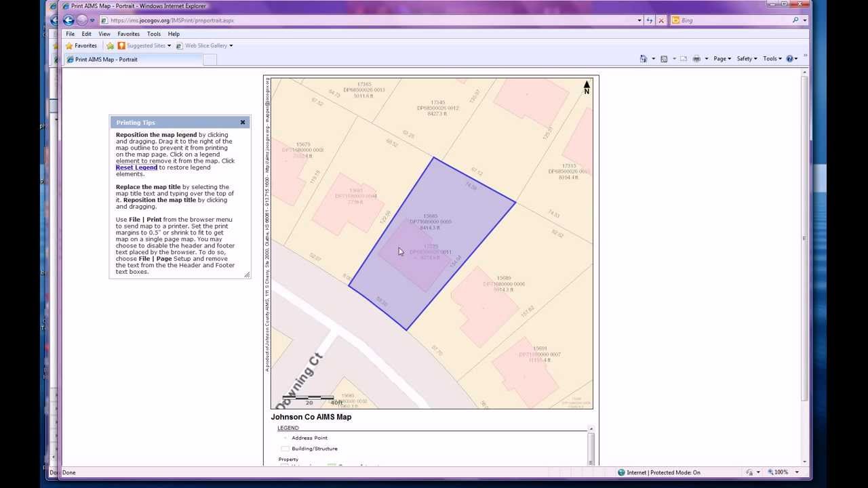Click the Printing Tips panel header
868x488 pixels.
pos(180,123)
